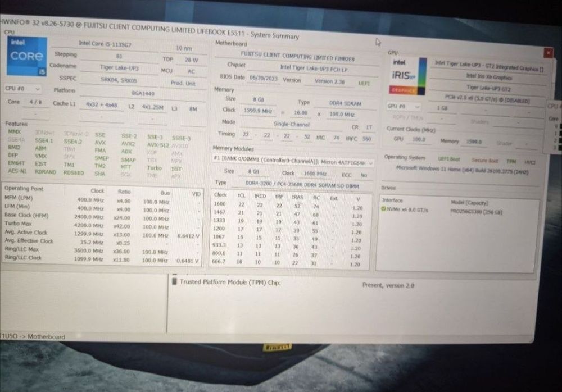This screenshot has height=392, width=562.
Task: Select the 1600 clock row in timing table
Action: click(289, 206)
